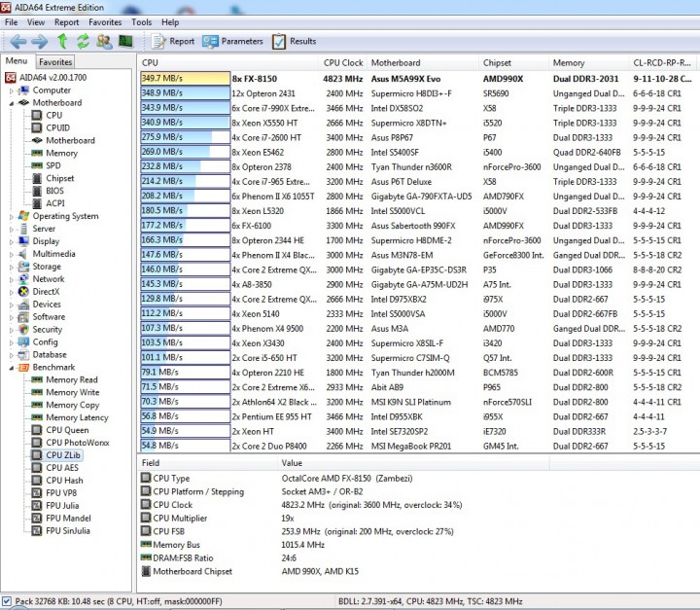Sort by the Chipset column header
This screenshot has width=700, height=610.
coord(513,63)
